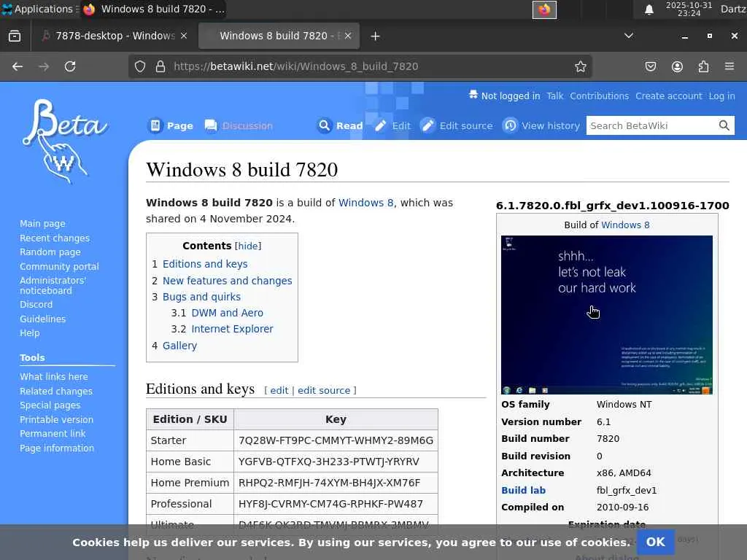Open the extensions puzzle icon
This screenshot has width=747, height=560.
703,66
